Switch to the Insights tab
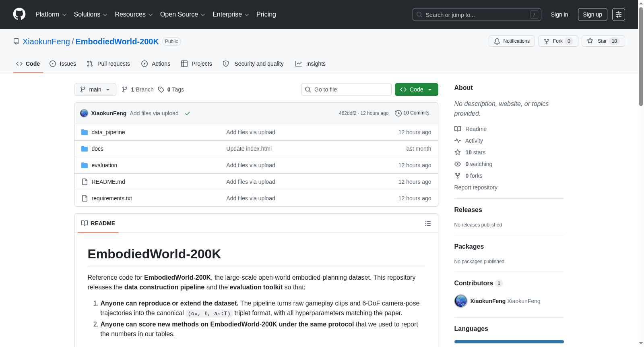Screen dimensions: 644x347 (310, 64)
